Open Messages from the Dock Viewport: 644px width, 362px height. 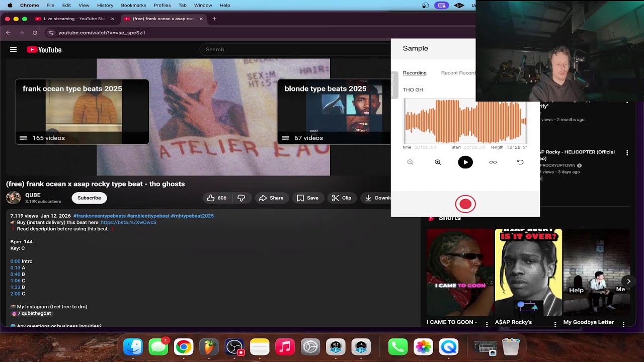158,347
